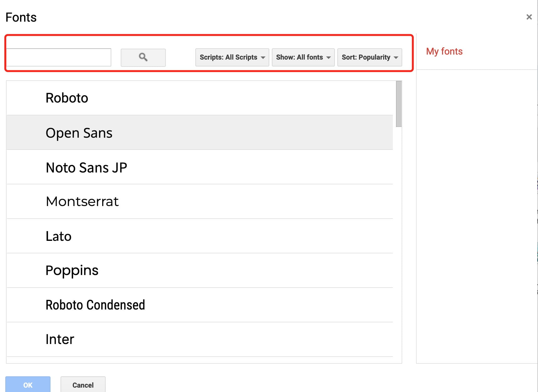Image resolution: width=538 pixels, height=392 pixels.
Task: Open the Show: All fonts dropdown
Action: tap(303, 57)
